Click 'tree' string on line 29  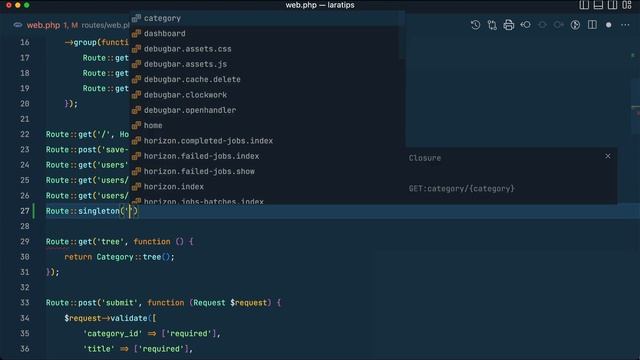(x=111, y=242)
